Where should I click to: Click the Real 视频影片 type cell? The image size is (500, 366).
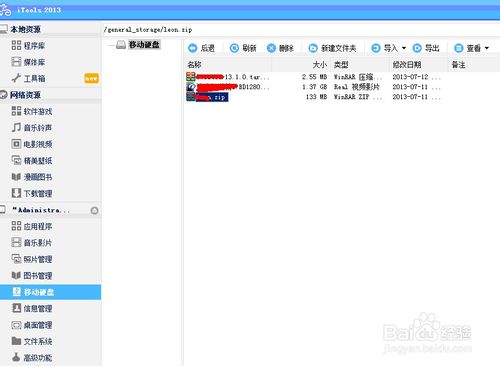[x=357, y=87]
